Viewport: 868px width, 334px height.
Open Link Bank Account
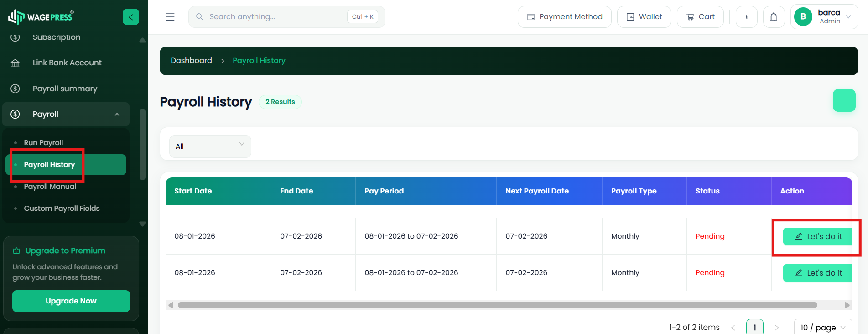[x=67, y=63]
